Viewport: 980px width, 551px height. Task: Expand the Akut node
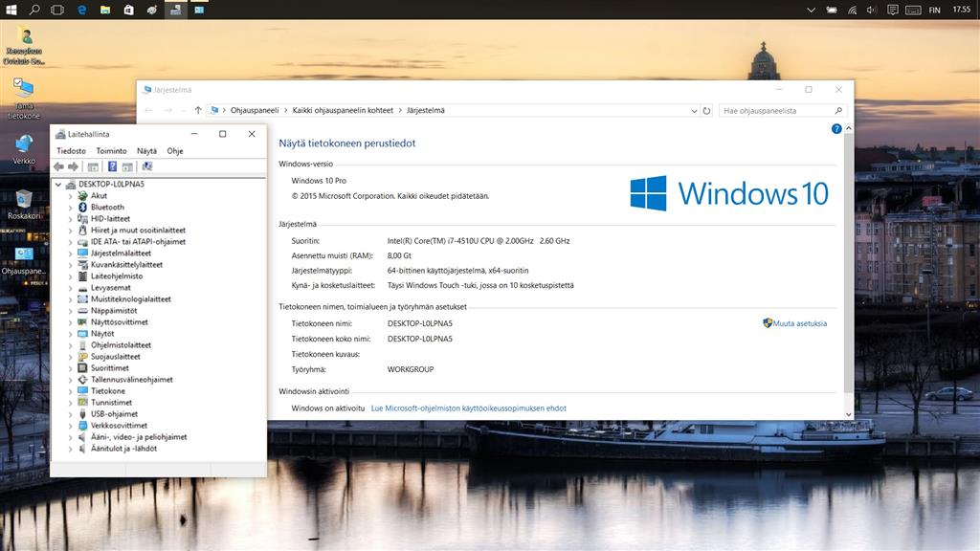(70, 195)
